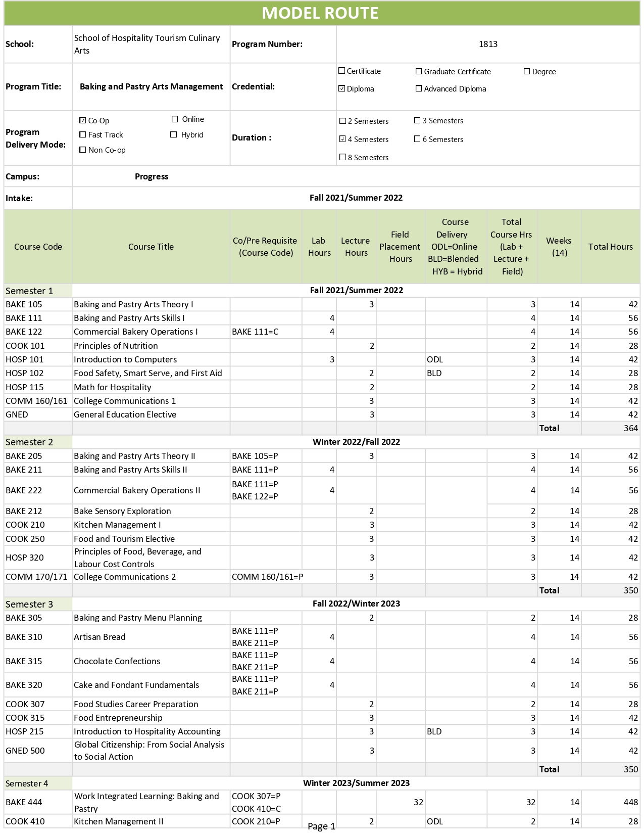Select the BAKE 105 course code cell

click(x=38, y=304)
